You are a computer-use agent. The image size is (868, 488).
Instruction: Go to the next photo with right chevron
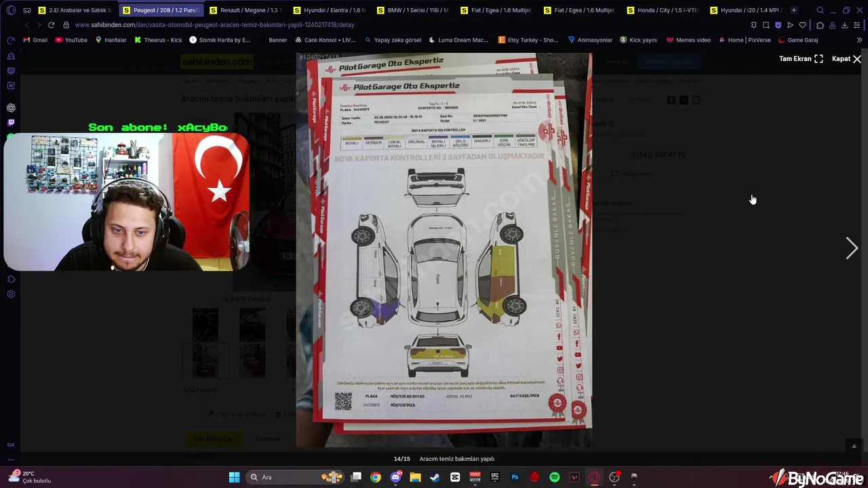pos(852,248)
